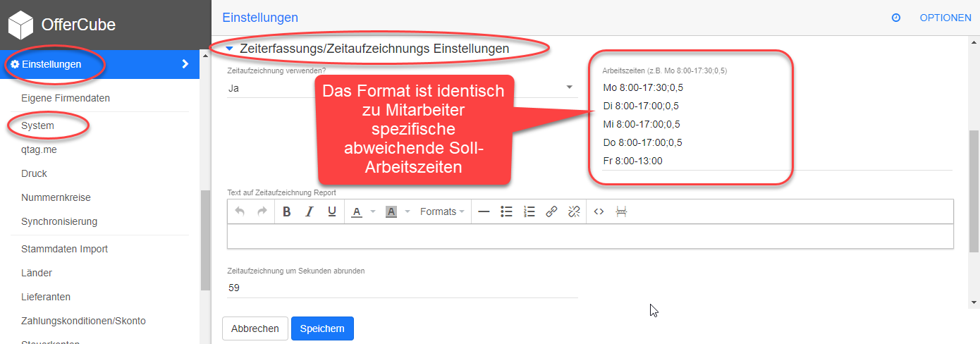The width and height of the screenshot is (980, 344).
Task: Click the Speichern button
Action: click(322, 328)
